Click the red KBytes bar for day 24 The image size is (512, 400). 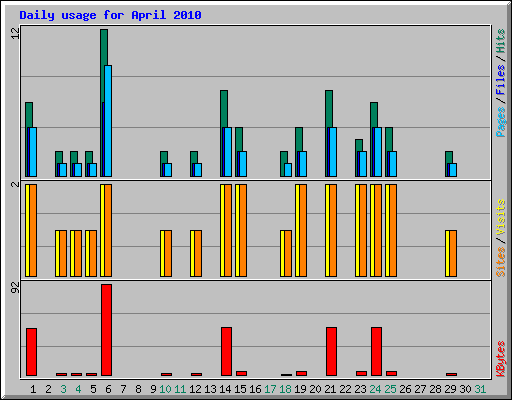click(x=376, y=351)
